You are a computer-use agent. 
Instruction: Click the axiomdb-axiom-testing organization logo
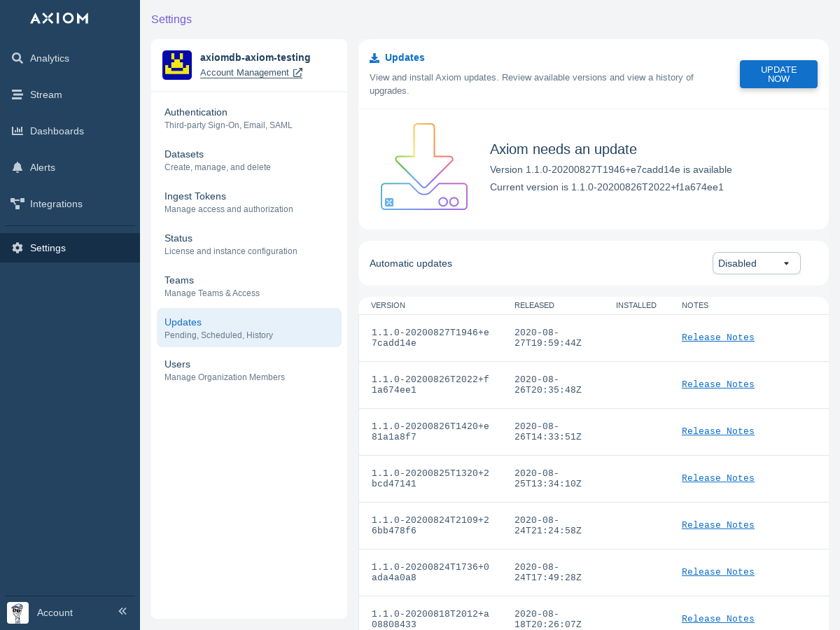click(x=177, y=65)
